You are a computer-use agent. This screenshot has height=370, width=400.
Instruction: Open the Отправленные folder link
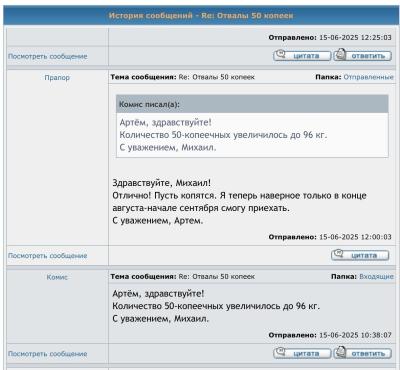click(x=368, y=77)
